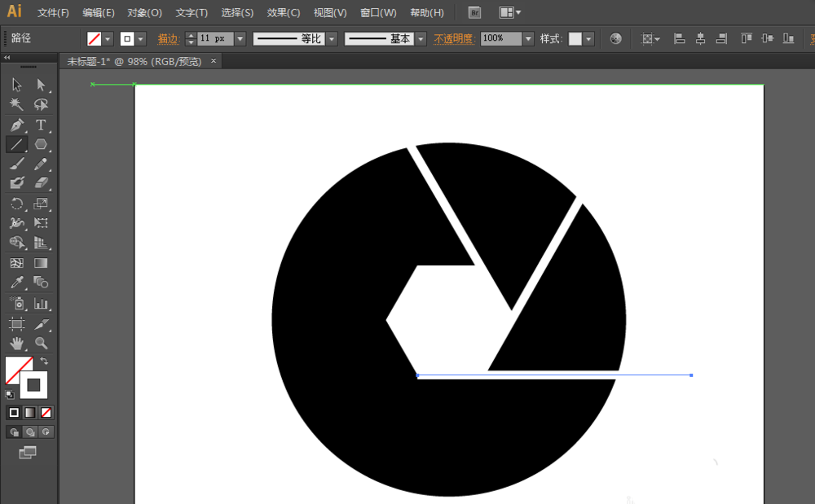
Task: Select the Type tool
Action: [42, 125]
